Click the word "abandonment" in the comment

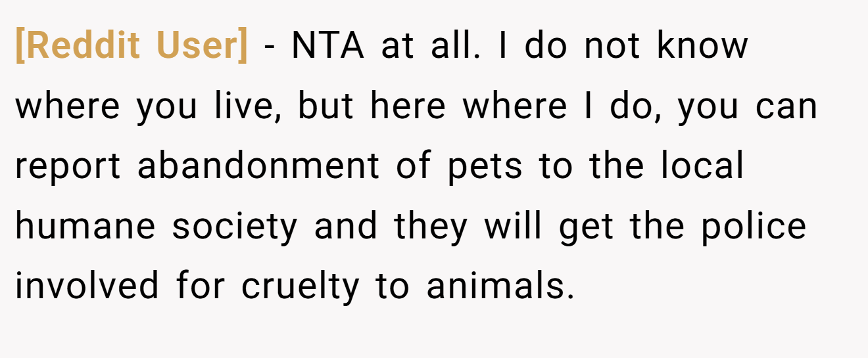pyautogui.click(x=258, y=165)
